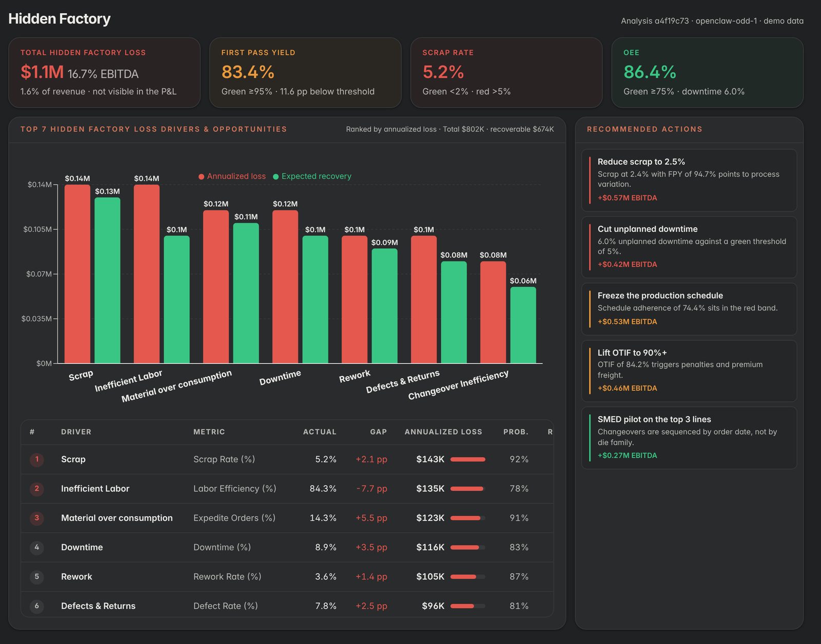
Task: Click the 8.9% Downtime actual value
Action: (x=326, y=547)
